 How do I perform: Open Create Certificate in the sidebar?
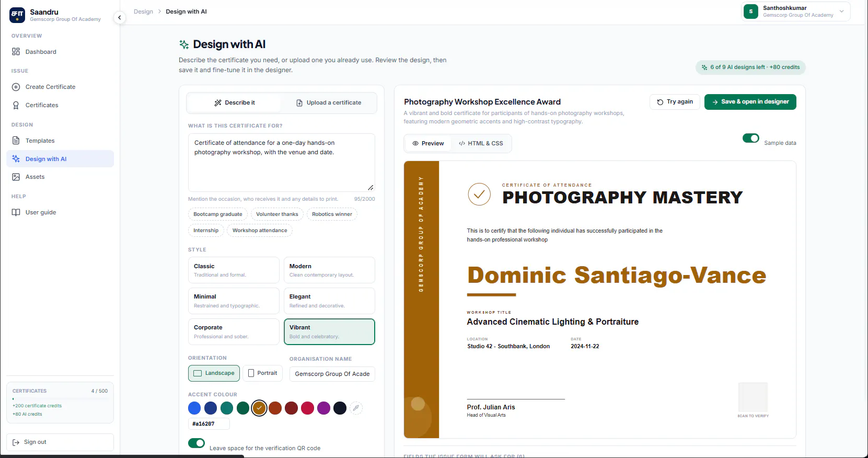click(x=60, y=87)
